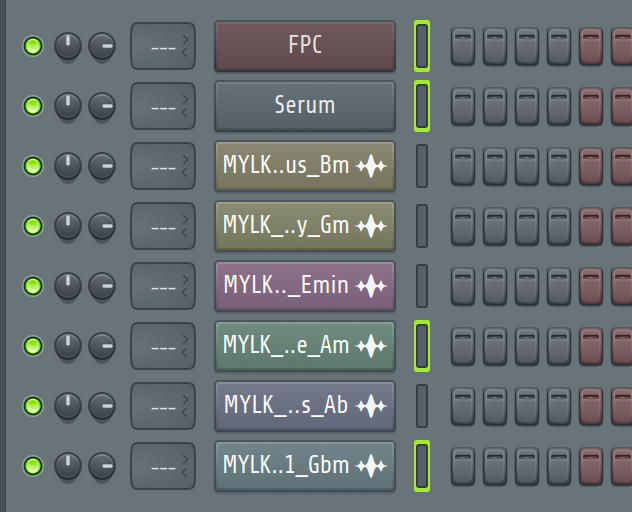Mute the MYLK..1_Gbm channel green LED
Screen dimensions: 632x512
pos(33,466)
